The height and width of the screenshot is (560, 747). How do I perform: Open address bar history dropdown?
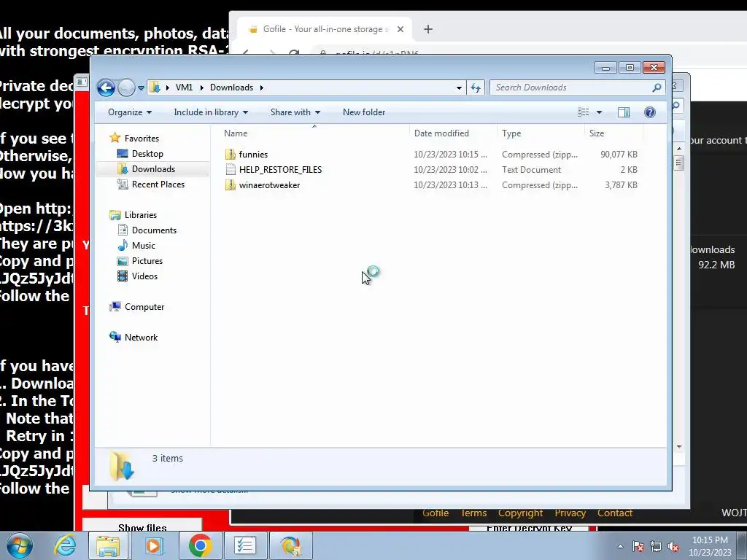(x=459, y=87)
